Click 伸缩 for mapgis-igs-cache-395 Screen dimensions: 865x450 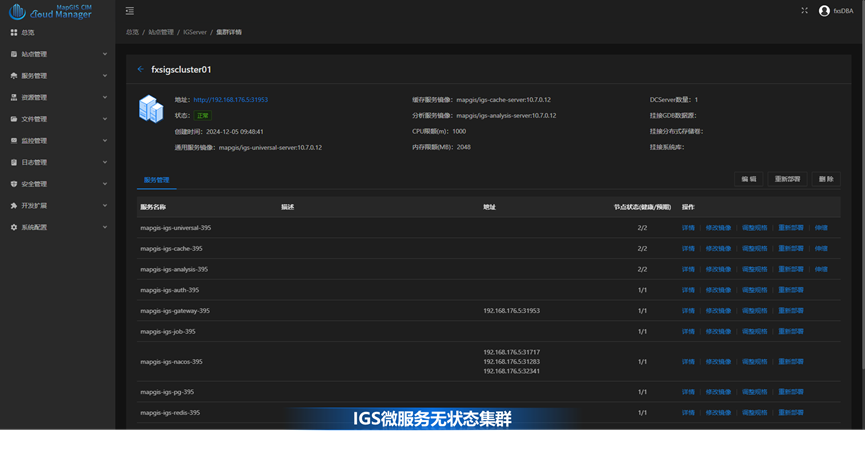tap(821, 249)
